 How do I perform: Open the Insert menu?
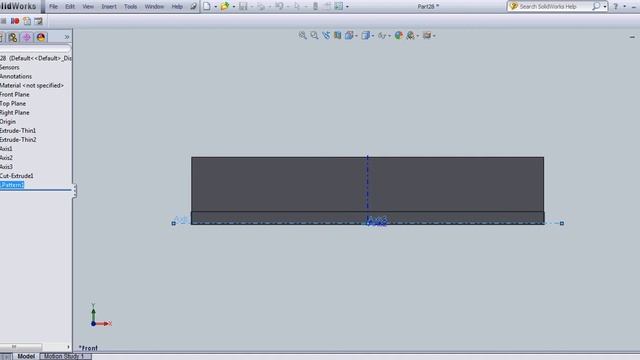pyautogui.click(x=109, y=7)
